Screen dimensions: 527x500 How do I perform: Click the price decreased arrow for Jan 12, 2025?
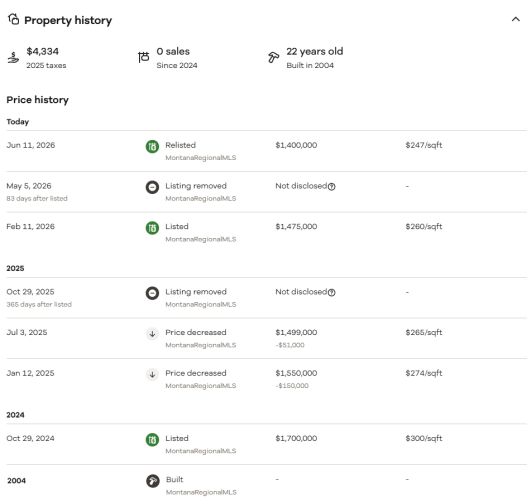click(x=152, y=374)
